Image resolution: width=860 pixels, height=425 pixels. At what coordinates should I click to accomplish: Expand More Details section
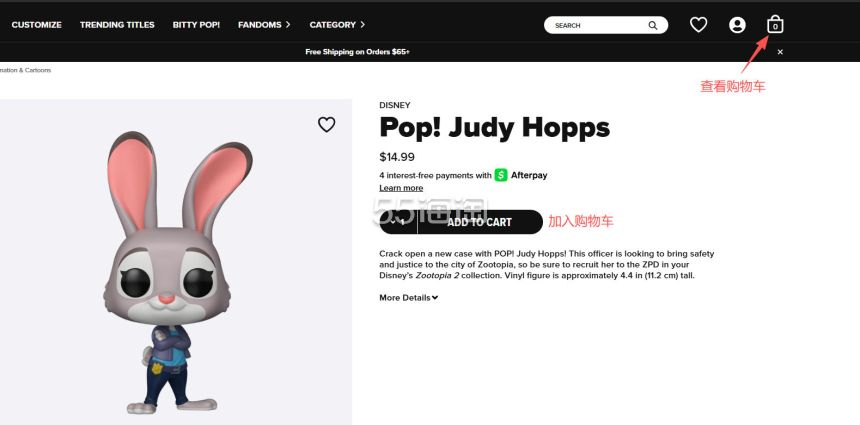click(409, 298)
